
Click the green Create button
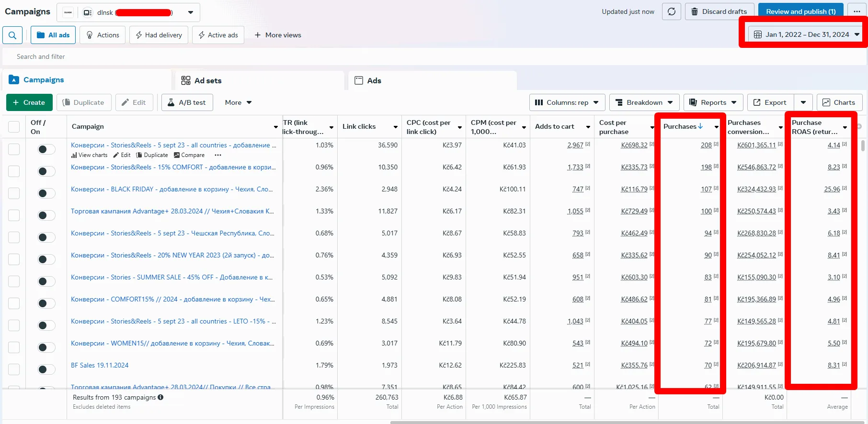29,102
